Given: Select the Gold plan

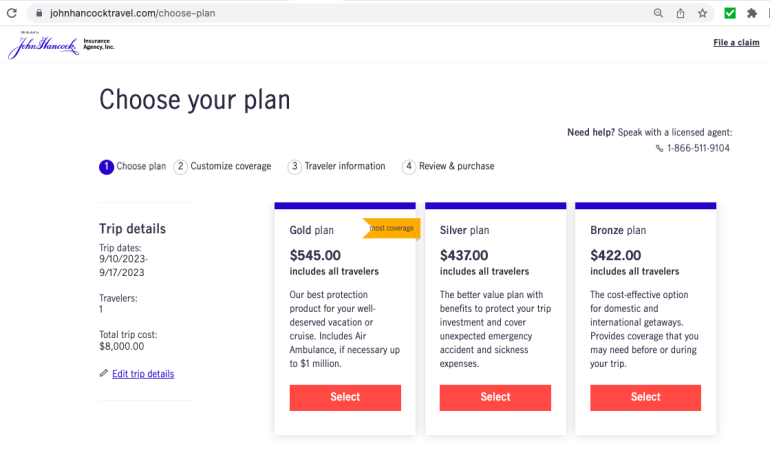Looking at the screenshot, I should pos(345,397).
